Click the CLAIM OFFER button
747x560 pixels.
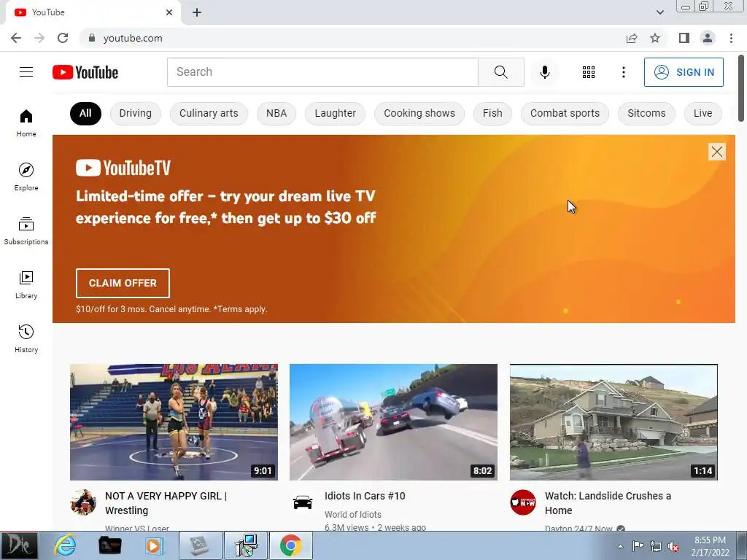[x=123, y=283]
